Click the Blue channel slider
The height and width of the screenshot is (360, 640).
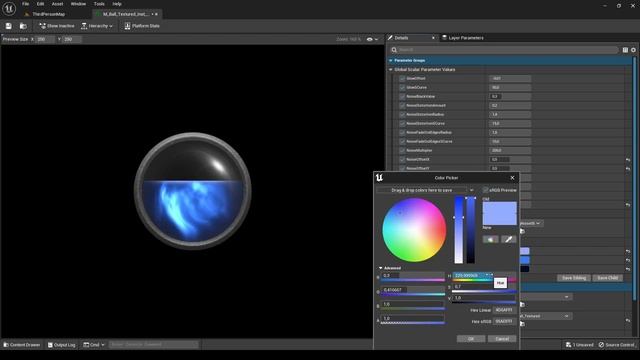point(413,309)
